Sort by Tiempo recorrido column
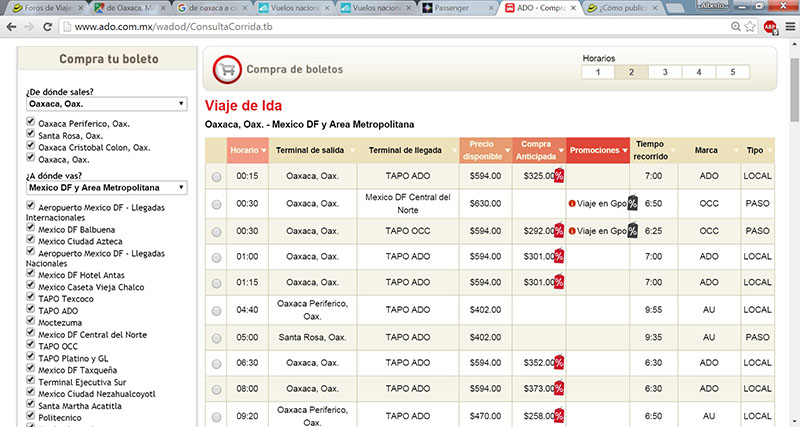Viewport: 800px width, 427px height. click(654, 150)
